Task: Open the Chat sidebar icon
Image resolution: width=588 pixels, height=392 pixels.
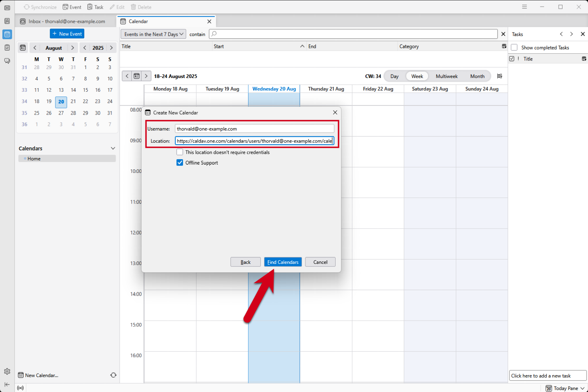Action: point(7,61)
